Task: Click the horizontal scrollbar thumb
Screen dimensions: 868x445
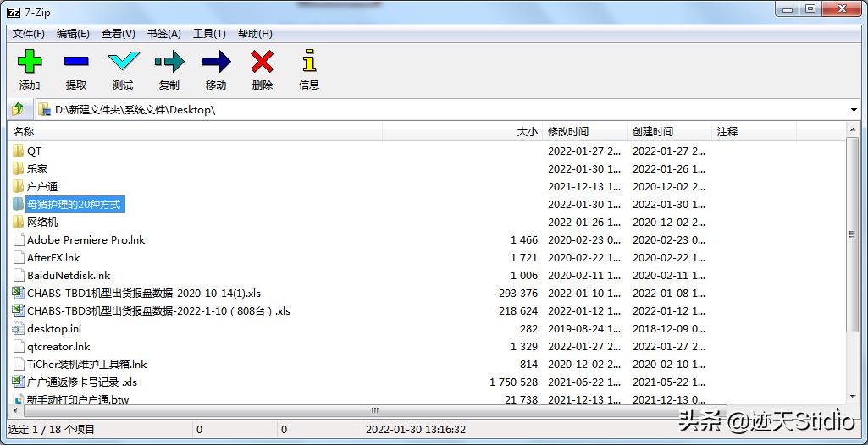Action: 374,410
